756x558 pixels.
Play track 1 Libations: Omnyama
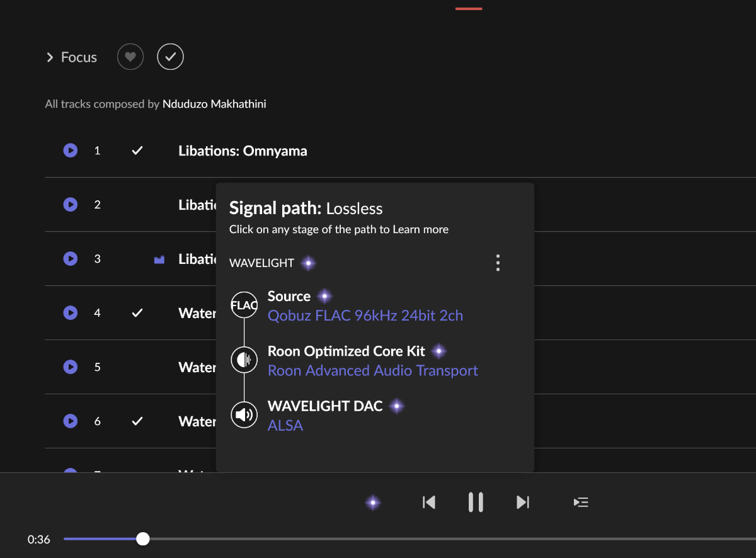[x=71, y=151]
